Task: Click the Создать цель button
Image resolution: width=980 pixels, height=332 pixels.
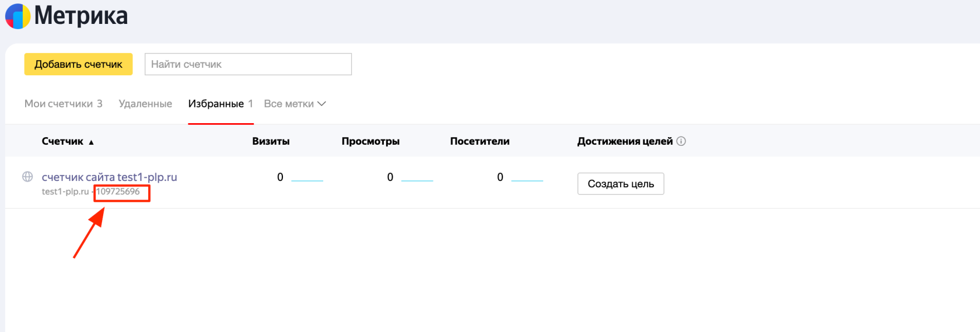Action: coord(621,184)
